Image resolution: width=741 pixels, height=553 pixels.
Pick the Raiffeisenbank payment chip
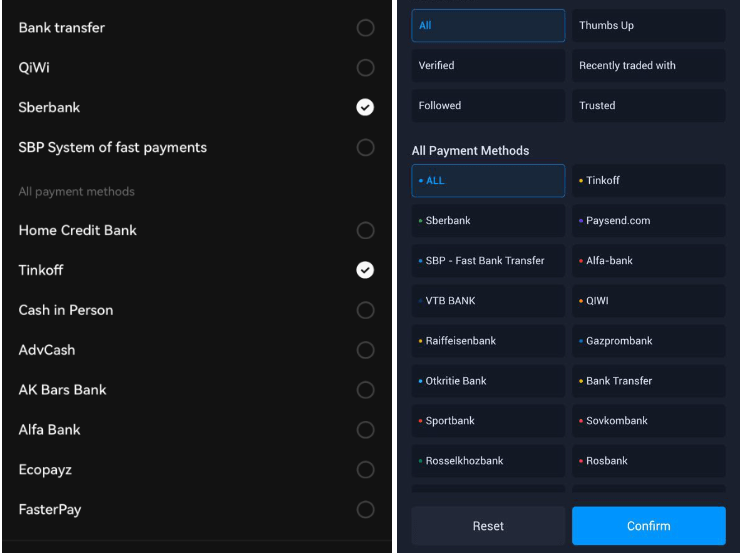coord(488,341)
